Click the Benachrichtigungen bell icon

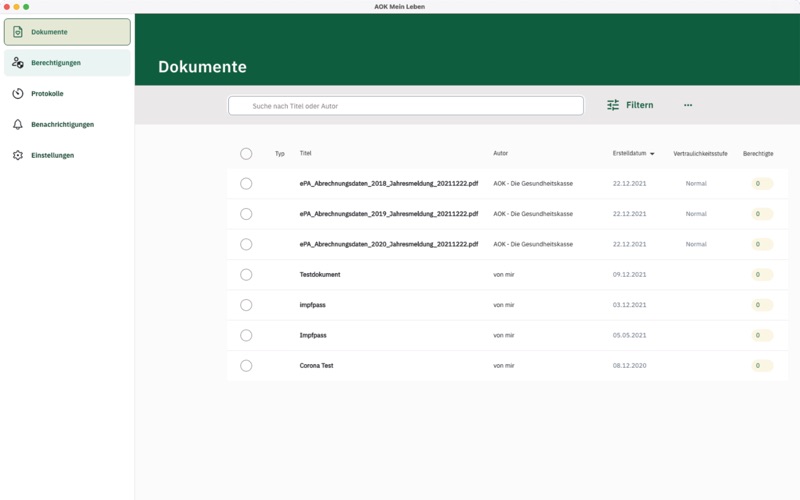18,124
